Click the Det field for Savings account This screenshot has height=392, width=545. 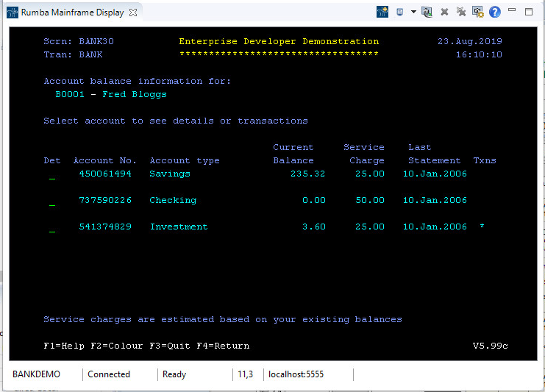click(x=51, y=175)
